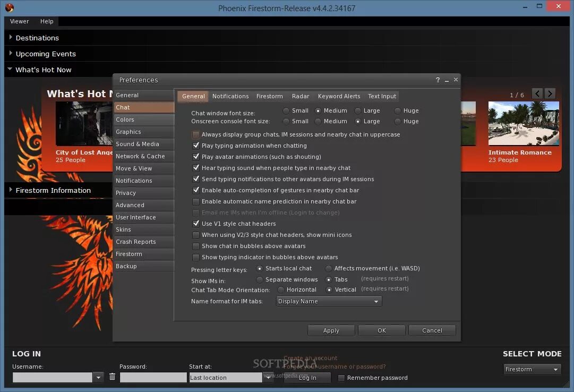Switch to Radar tab
This screenshot has height=392, width=574.
(x=301, y=96)
